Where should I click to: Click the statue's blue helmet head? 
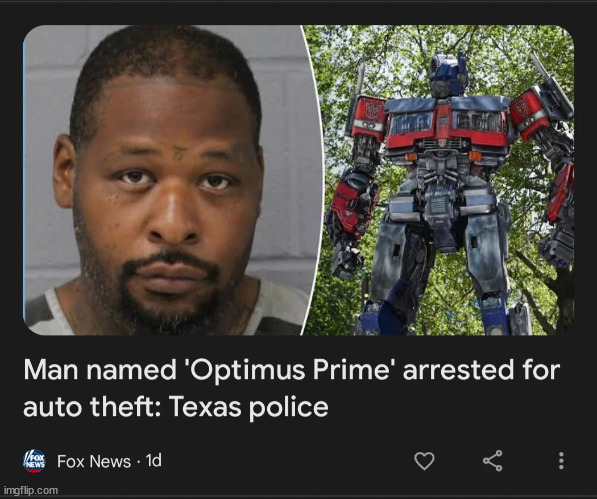449,74
